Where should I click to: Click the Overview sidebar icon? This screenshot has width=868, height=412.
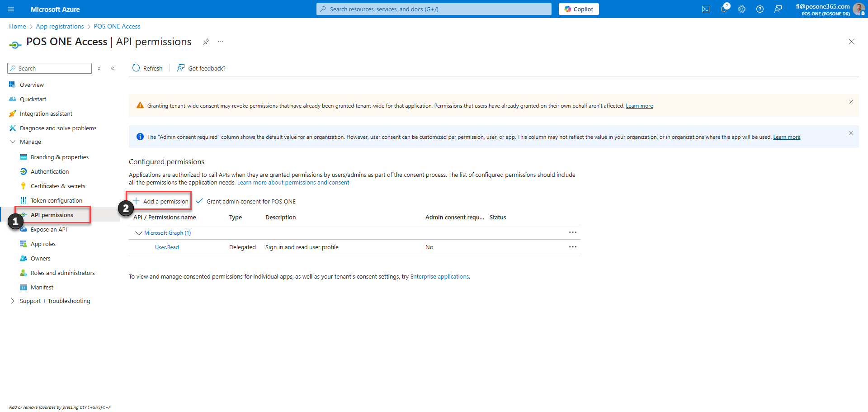(12, 85)
